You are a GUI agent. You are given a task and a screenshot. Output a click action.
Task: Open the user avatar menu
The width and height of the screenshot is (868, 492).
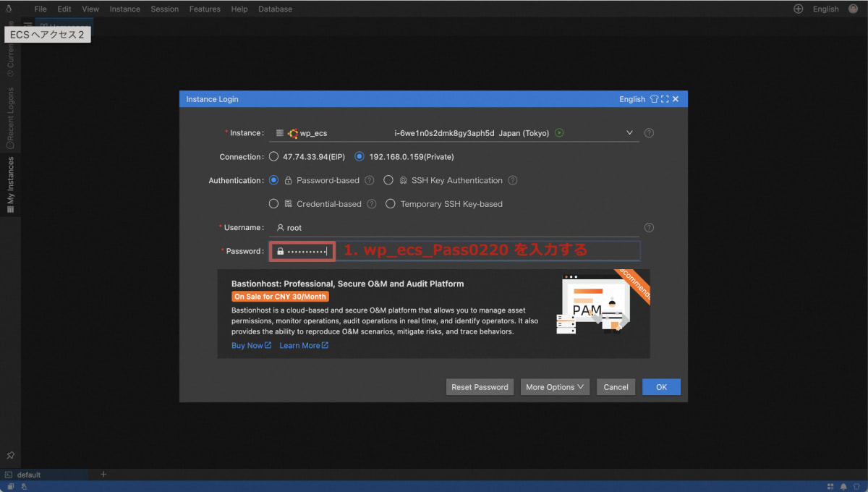pyautogui.click(x=854, y=9)
